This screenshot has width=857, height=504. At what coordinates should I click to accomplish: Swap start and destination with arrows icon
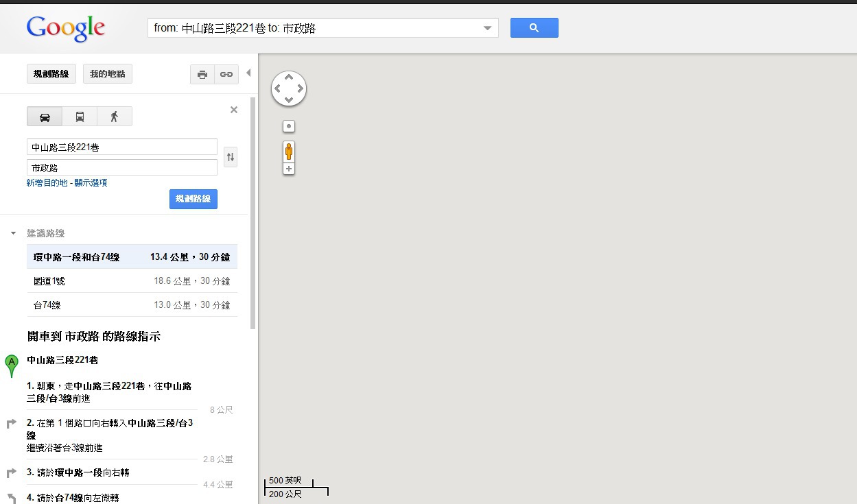point(231,157)
